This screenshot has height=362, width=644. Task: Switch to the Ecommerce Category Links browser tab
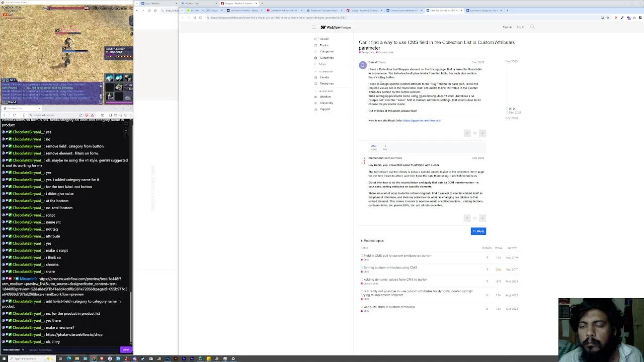pos(484,10)
